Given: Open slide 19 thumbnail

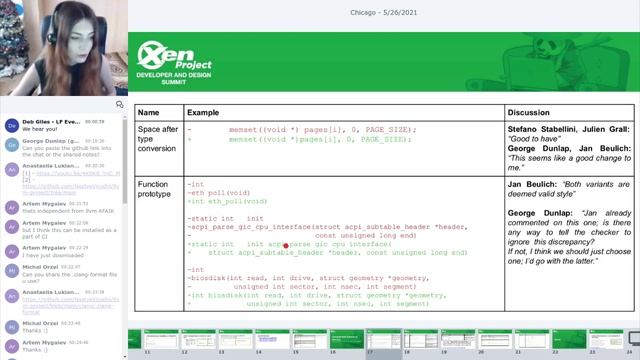Looking at the screenshot, I should click(x=458, y=339).
